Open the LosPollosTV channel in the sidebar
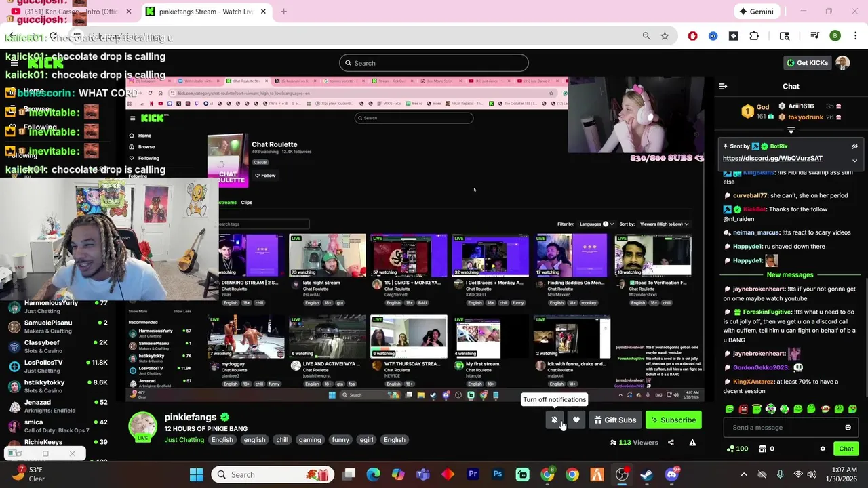 pyautogui.click(x=58, y=367)
